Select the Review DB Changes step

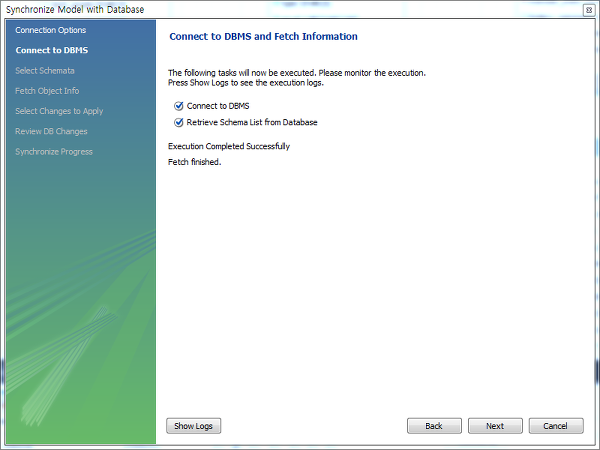click(51, 132)
